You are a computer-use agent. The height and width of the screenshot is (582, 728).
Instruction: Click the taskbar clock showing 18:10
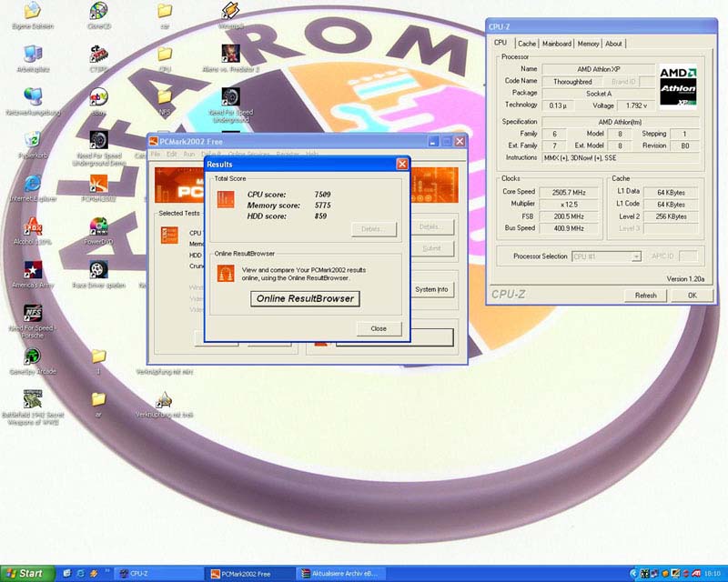pos(713,574)
